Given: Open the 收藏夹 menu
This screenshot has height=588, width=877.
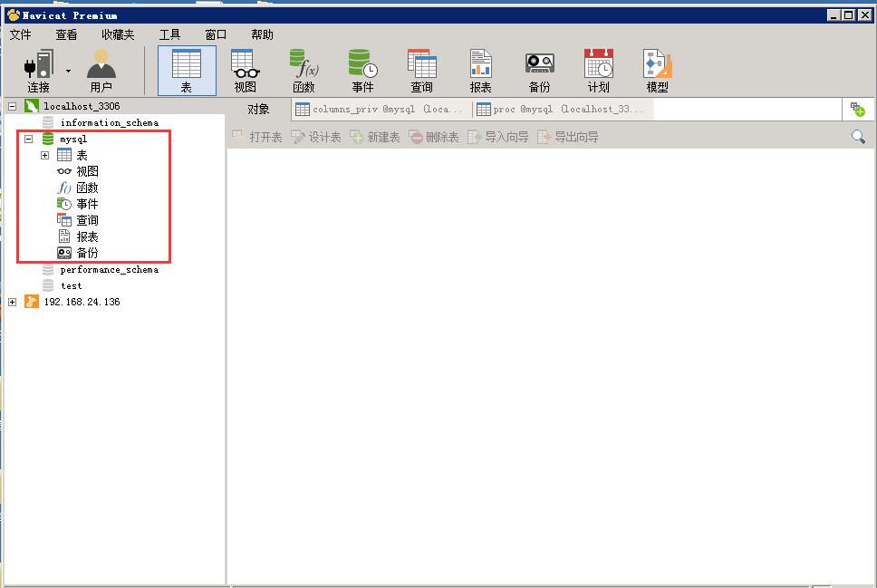Looking at the screenshot, I should point(118,34).
